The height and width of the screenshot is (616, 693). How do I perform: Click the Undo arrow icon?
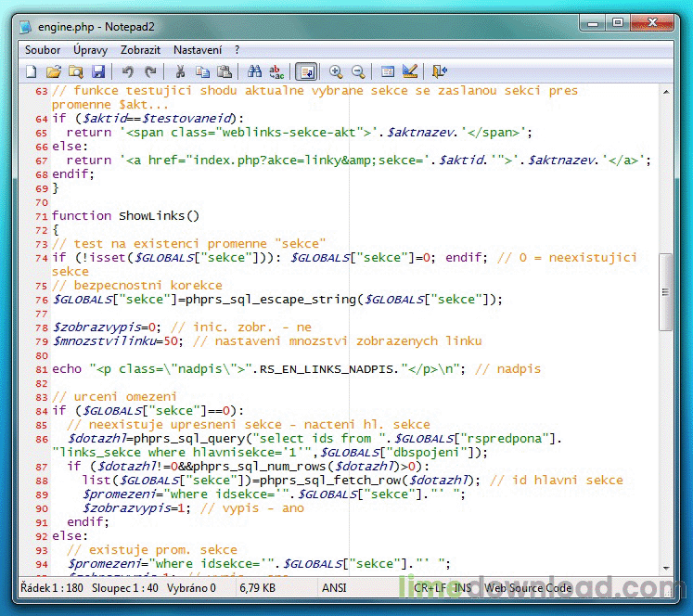tap(127, 71)
